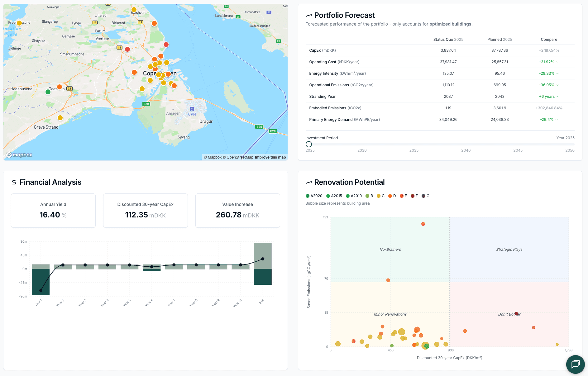The width and height of the screenshot is (588, 376).
Task: Click the red building marker near Smørumnedre
Action: point(127,49)
